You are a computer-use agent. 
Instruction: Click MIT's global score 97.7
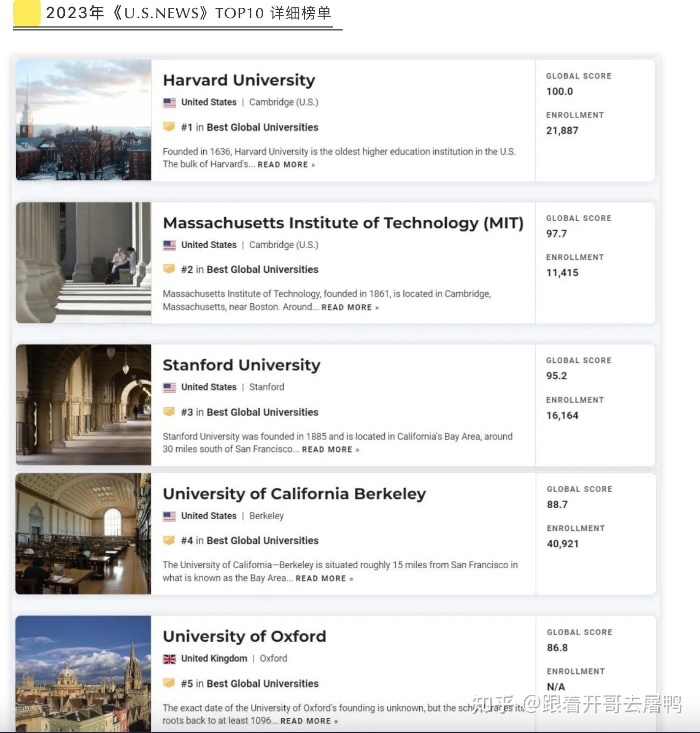(557, 234)
